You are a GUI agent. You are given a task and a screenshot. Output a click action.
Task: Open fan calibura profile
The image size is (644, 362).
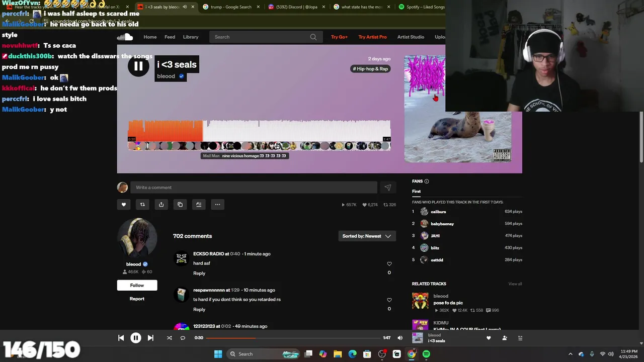coord(438,212)
